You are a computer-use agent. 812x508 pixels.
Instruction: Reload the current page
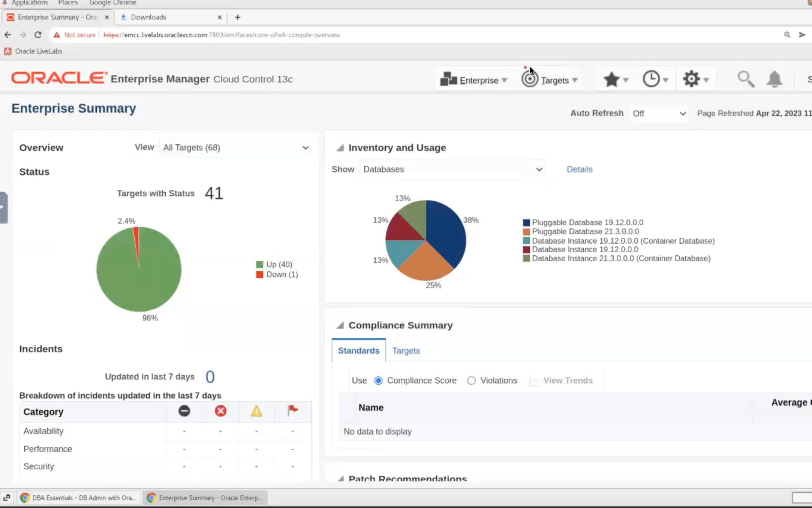(38, 35)
